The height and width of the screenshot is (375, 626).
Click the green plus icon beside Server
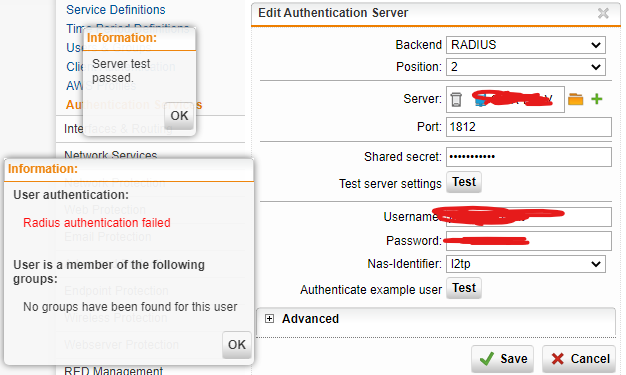[597, 99]
